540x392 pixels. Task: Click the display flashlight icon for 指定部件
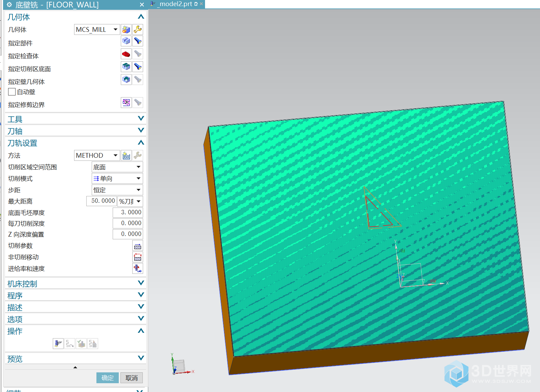(x=138, y=41)
